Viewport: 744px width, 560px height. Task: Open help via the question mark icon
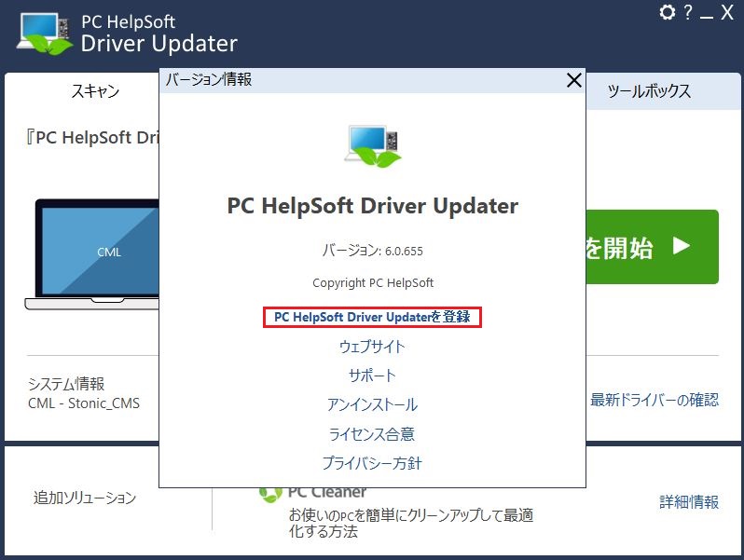688,12
